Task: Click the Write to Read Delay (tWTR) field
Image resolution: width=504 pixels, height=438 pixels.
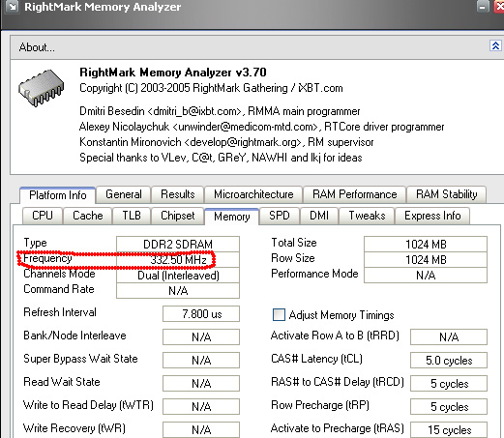Action: (x=201, y=407)
